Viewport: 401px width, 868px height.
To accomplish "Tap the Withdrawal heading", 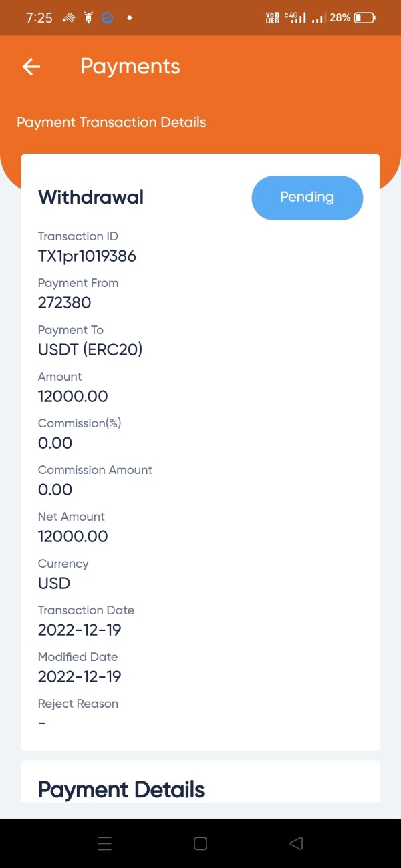I will pos(91,197).
